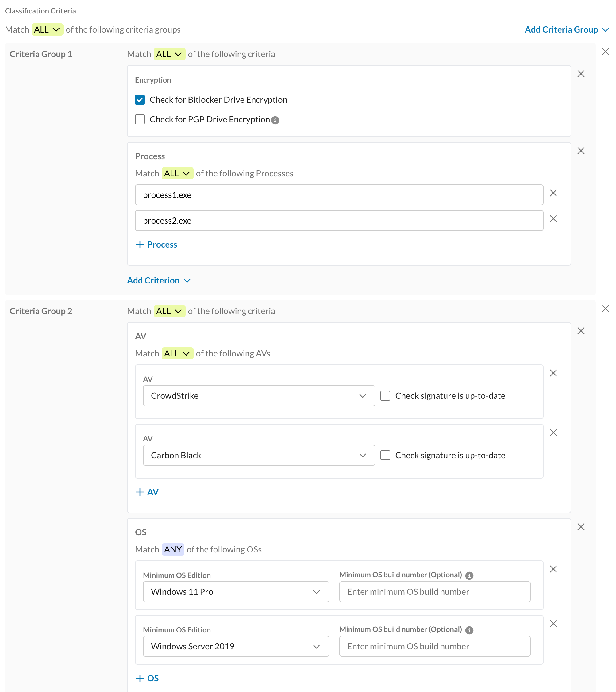Open the Add Criterion menu
Image resolution: width=616 pixels, height=692 pixels.
coord(159,280)
